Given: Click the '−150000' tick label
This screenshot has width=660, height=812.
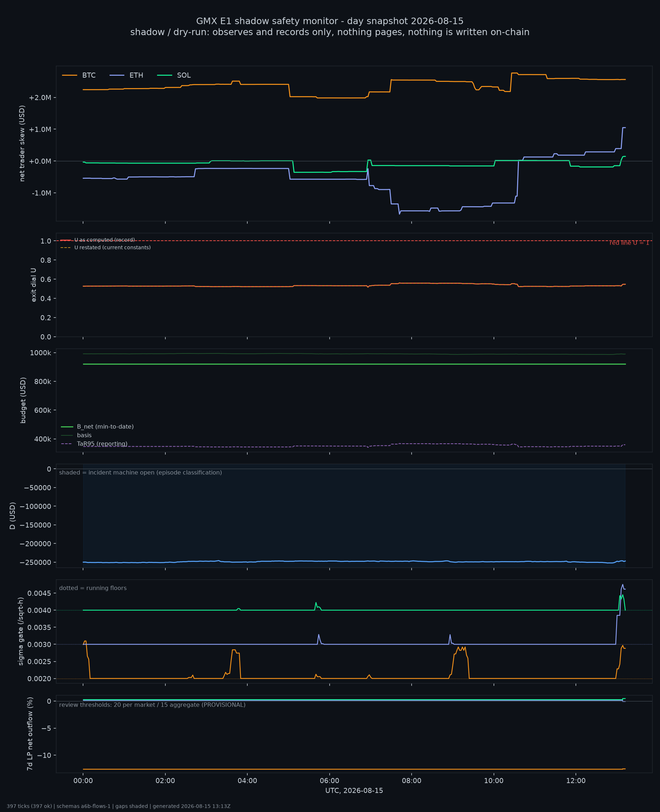Looking at the screenshot, I should [36, 525].
